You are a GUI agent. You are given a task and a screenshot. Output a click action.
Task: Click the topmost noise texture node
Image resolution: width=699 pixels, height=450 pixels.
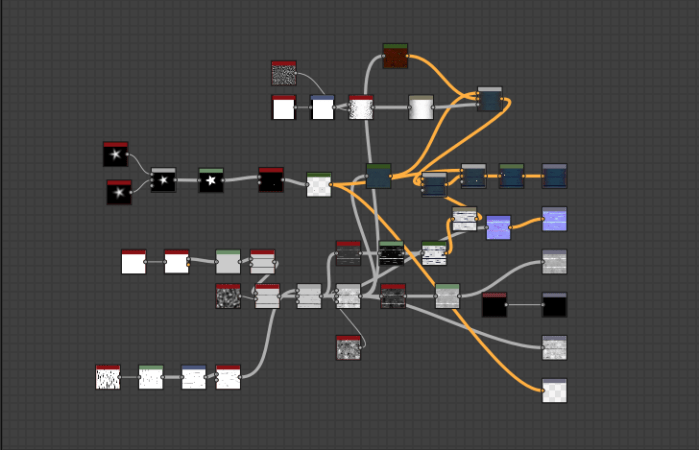click(284, 73)
